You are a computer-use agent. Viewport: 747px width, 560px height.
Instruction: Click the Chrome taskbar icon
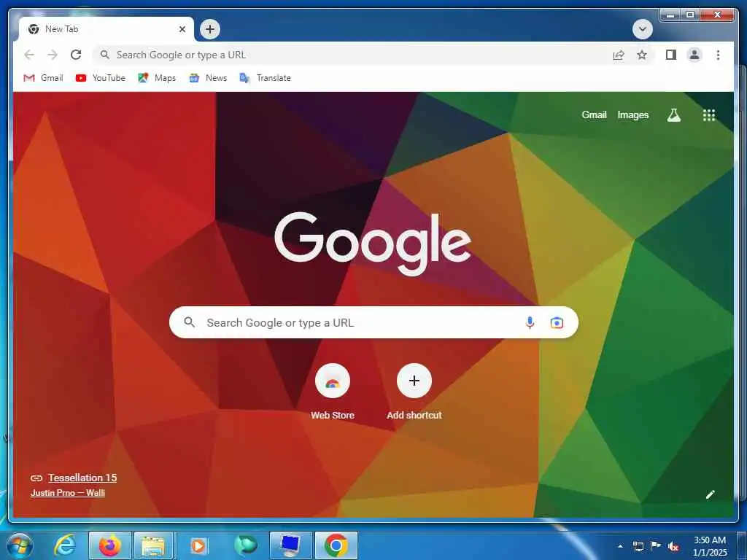(336, 545)
